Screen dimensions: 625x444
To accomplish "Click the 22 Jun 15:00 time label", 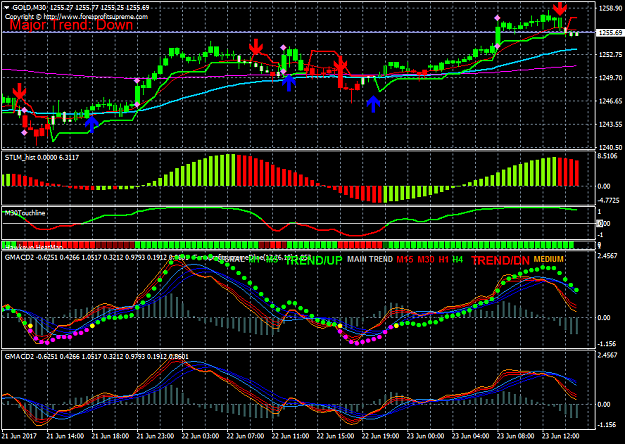I will (336, 436).
